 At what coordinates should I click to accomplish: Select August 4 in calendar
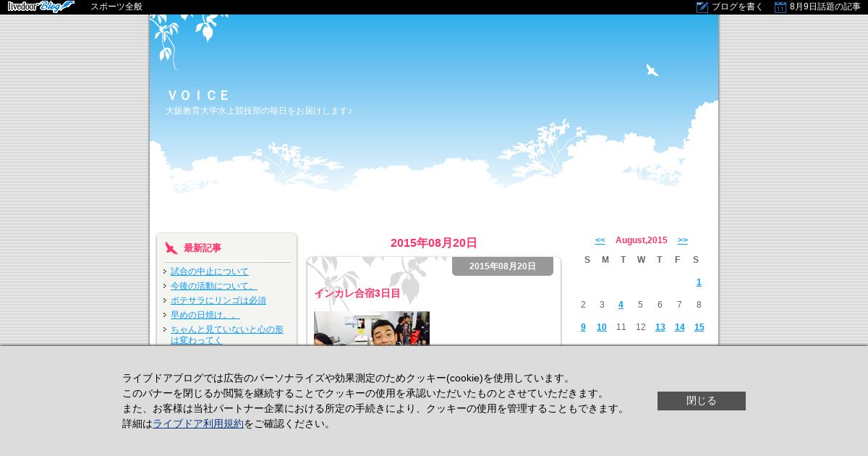point(621,305)
